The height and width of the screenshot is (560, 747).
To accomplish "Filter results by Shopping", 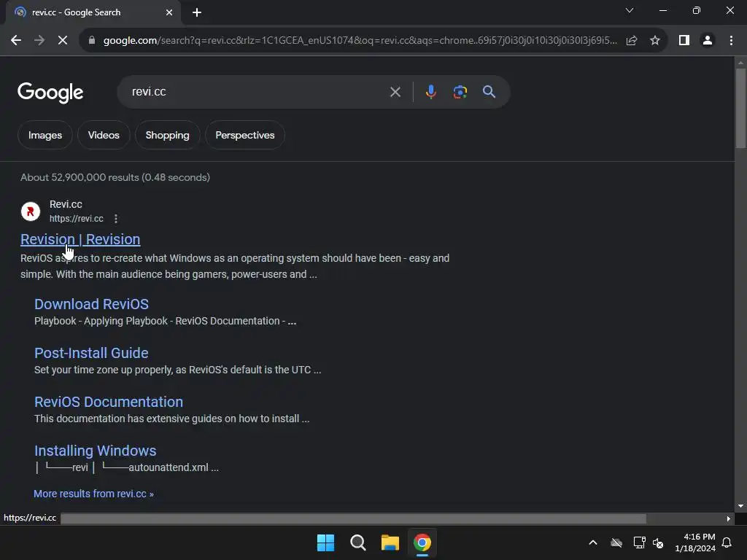I will click(x=167, y=135).
